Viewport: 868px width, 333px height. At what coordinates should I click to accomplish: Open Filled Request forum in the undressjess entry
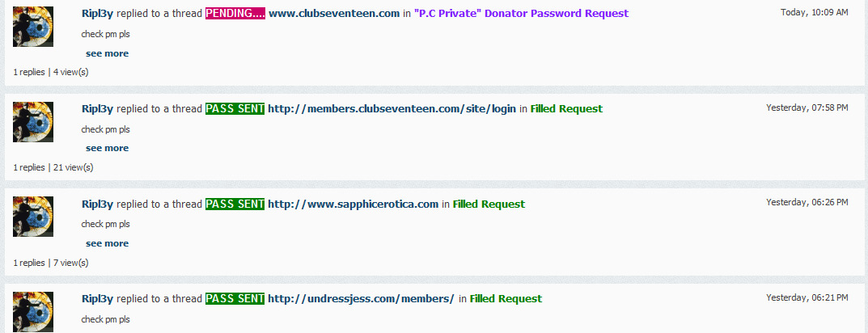506,299
